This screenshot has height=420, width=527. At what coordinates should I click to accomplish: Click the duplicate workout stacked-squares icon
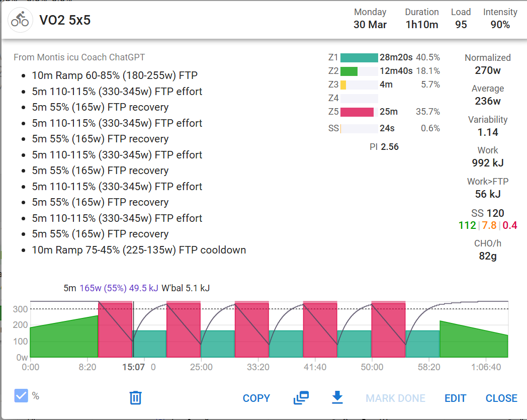click(301, 398)
